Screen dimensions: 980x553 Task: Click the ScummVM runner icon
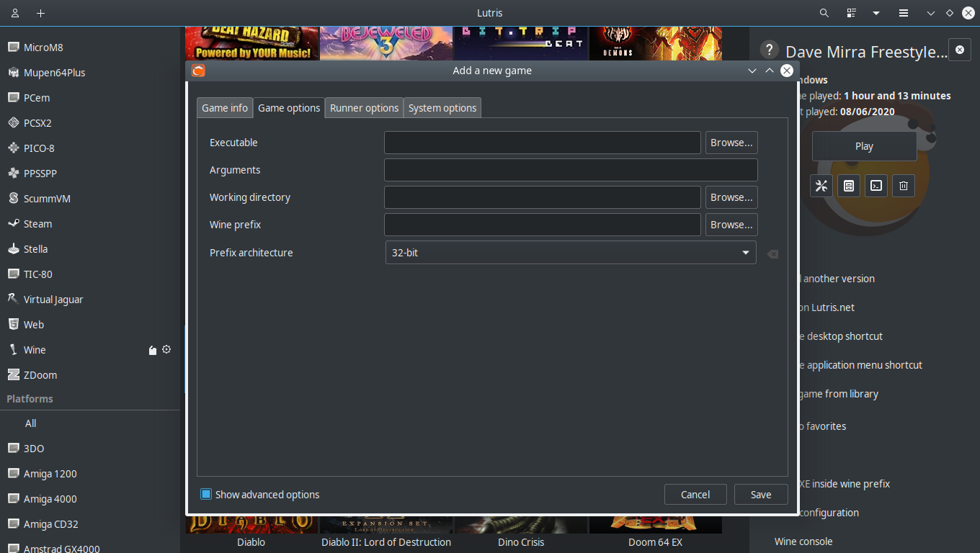pyautogui.click(x=13, y=199)
